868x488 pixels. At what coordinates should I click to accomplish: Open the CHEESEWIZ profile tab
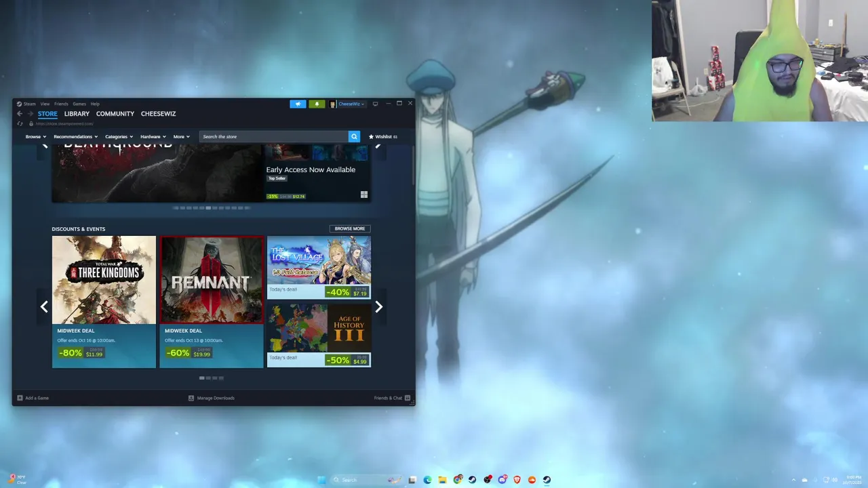(x=158, y=114)
